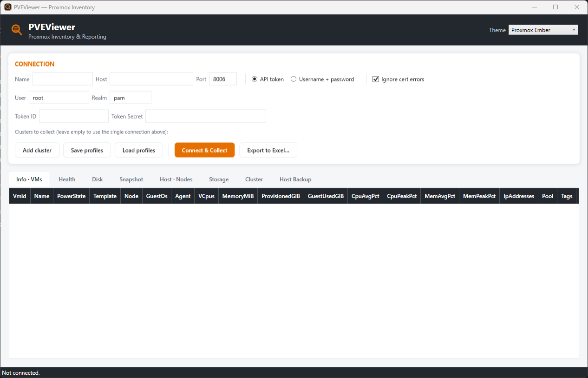
Task: Click the Realm field containing pam
Action: pos(131,98)
